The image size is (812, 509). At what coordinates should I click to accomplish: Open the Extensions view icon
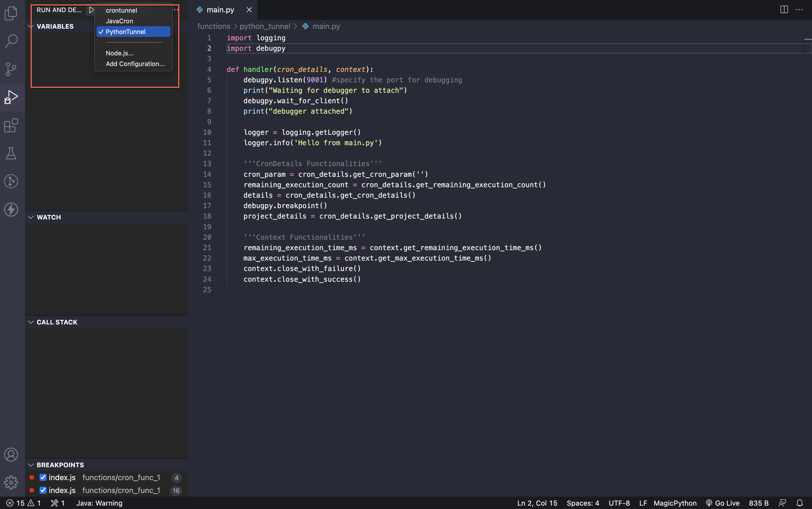[x=11, y=125]
